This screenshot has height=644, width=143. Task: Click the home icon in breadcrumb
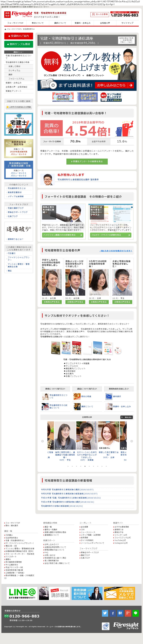tap(5, 29)
